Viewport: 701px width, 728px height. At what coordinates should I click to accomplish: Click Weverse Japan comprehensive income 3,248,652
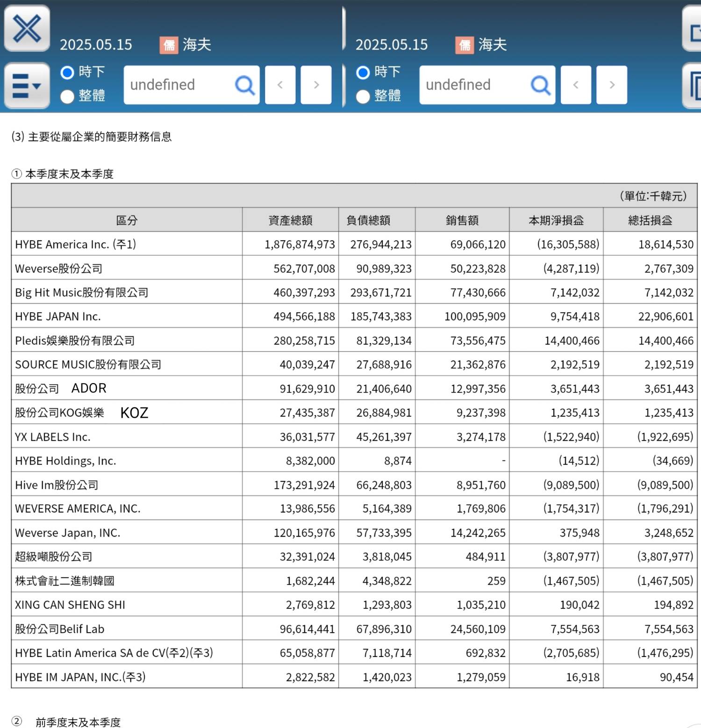[x=669, y=533]
